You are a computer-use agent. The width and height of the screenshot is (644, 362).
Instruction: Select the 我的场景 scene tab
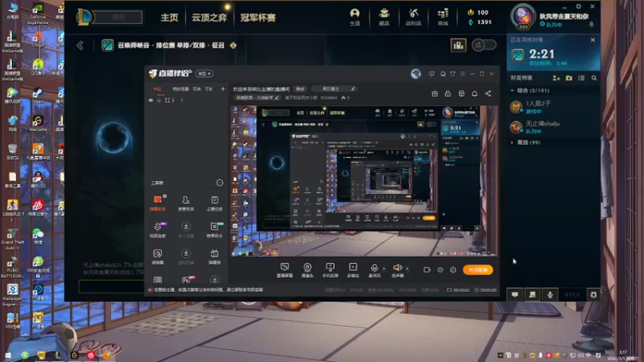pos(180,88)
